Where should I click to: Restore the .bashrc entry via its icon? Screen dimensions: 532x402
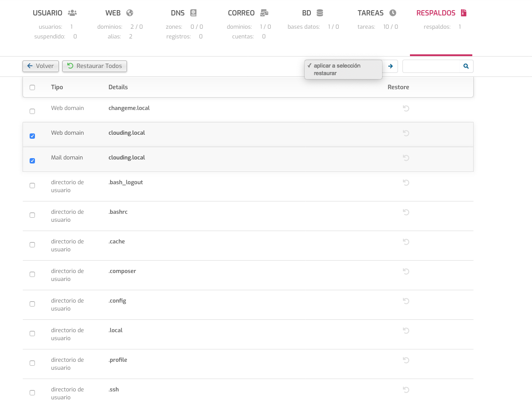point(406,212)
